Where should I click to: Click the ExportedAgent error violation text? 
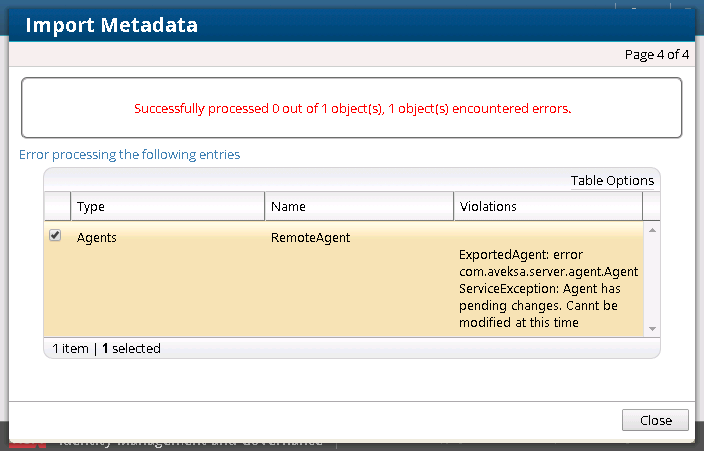547,289
